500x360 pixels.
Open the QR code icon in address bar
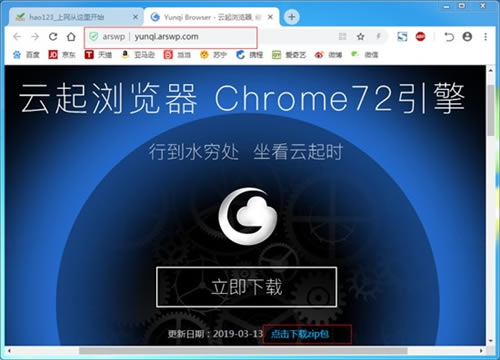(343, 36)
